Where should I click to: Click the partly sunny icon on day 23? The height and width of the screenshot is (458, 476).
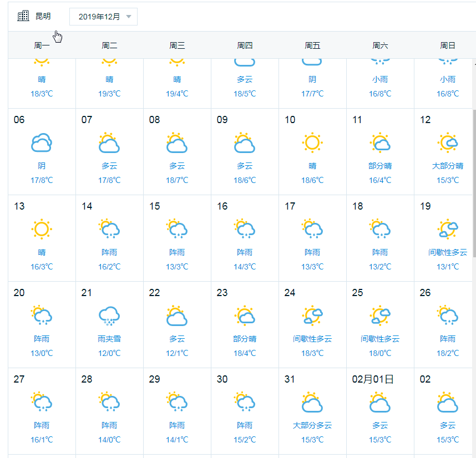[245, 315]
